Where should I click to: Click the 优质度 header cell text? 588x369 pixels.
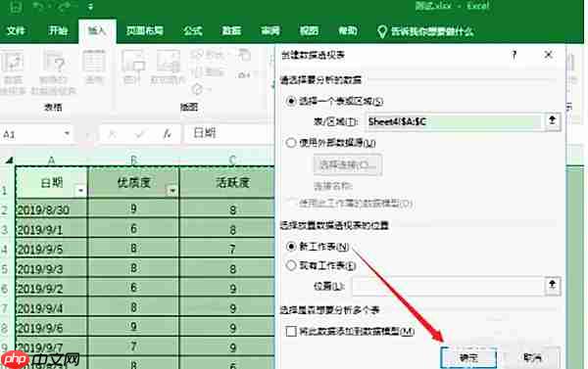coord(134,182)
